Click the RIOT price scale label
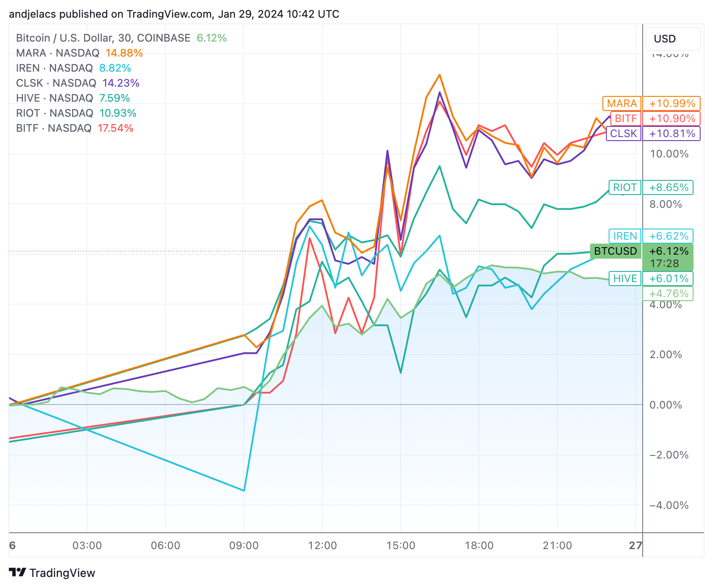713x588 pixels. tap(625, 187)
